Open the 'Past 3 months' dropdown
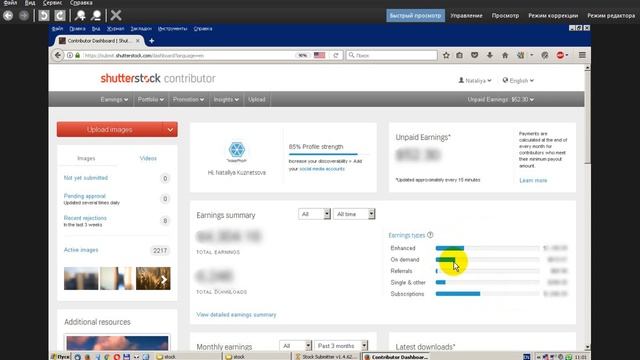 click(x=341, y=346)
